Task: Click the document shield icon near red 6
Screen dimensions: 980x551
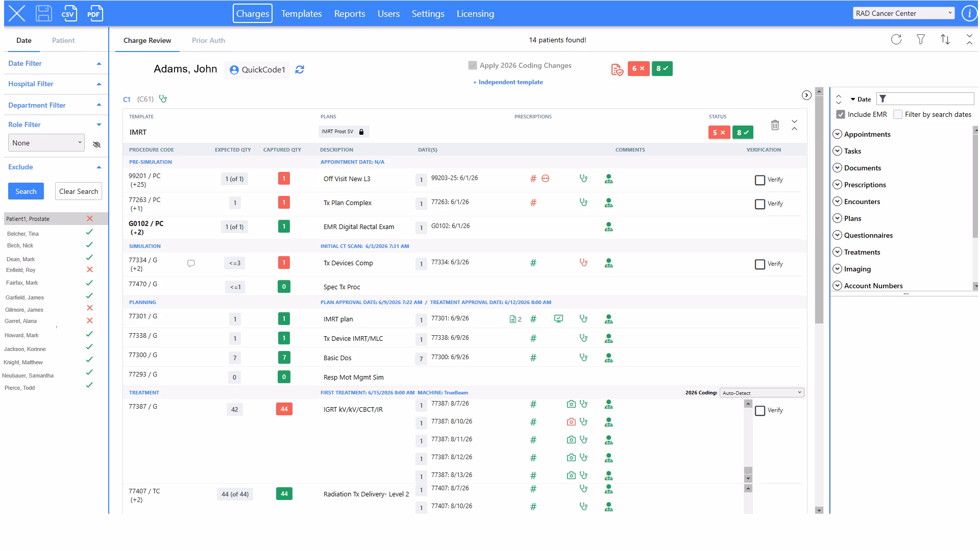Action: (617, 69)
